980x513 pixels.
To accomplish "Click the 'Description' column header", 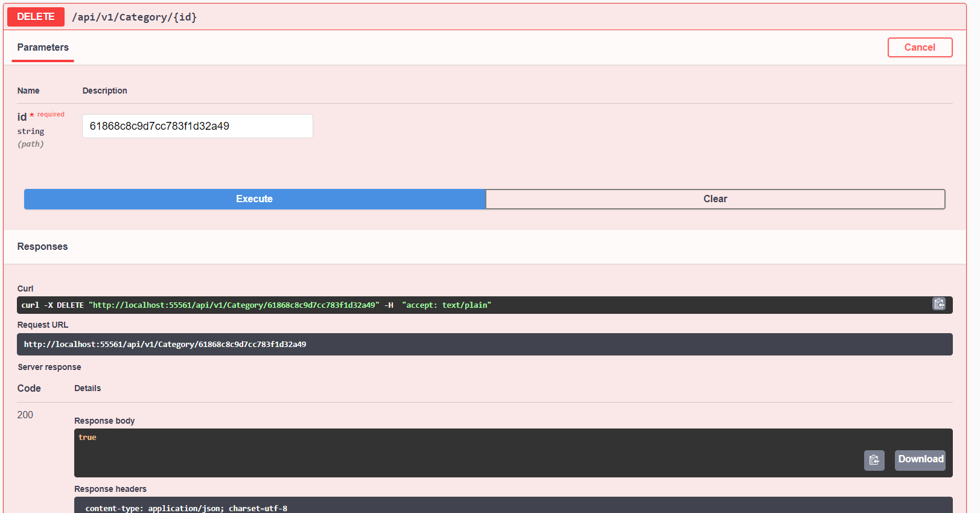I will [105, 91].
